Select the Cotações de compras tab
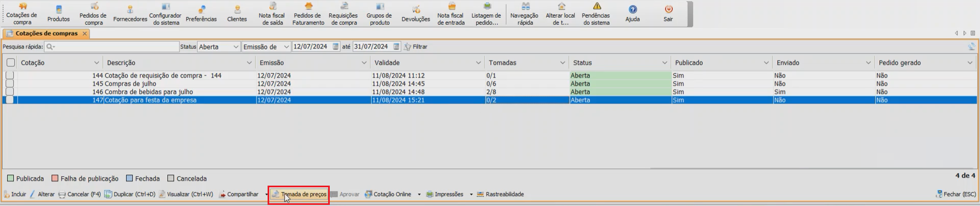980x206 pixels. click(46, 34)
